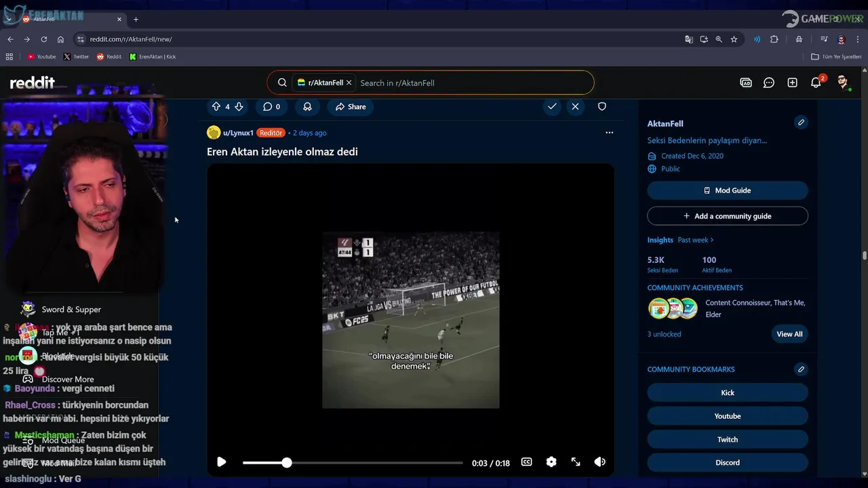Mute the video volume
This screenshot has height=488, width=868.
[599, 462]
